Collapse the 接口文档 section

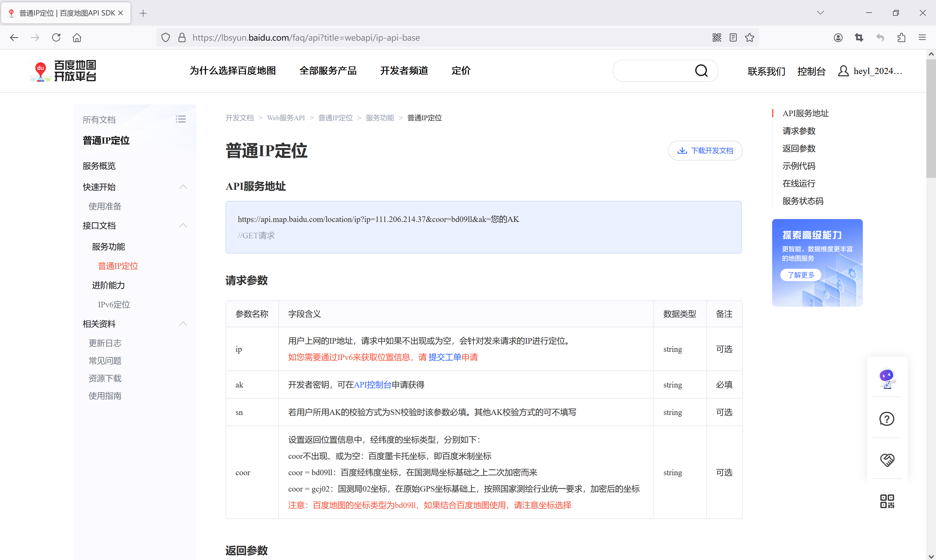pyautogui.click(x=183, y=226)
